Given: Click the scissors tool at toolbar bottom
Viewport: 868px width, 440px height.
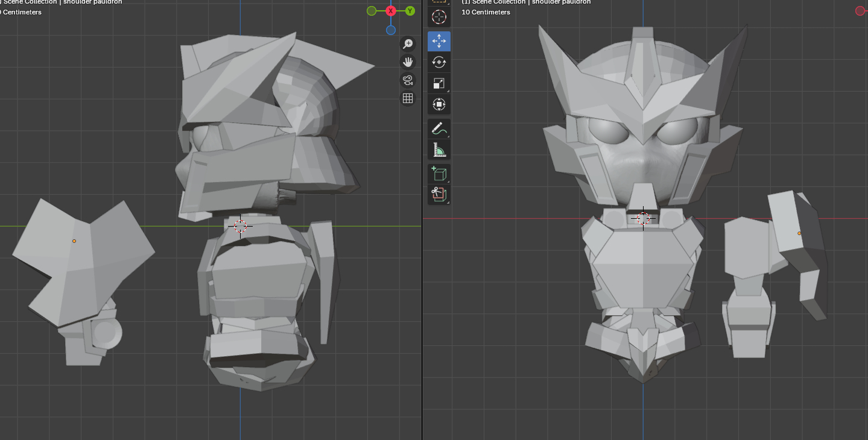Looking at the screenshot, I should coord(439,194).
